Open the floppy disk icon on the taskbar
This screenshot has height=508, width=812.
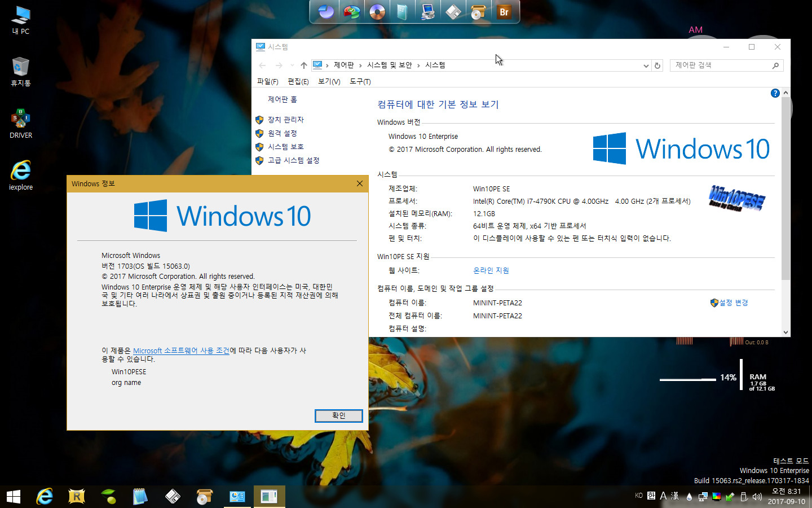click(x=173, y=497)
